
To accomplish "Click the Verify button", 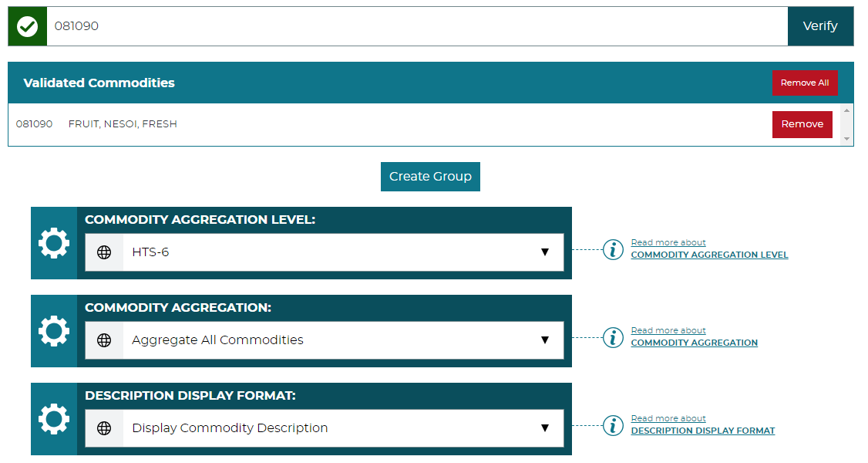I will 820,25.
